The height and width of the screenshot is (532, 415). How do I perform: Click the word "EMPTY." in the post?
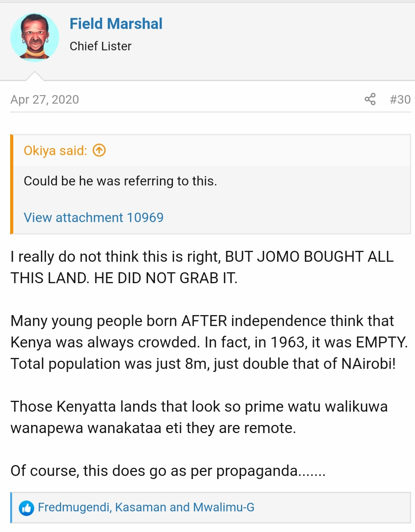[x=382, y=342]
